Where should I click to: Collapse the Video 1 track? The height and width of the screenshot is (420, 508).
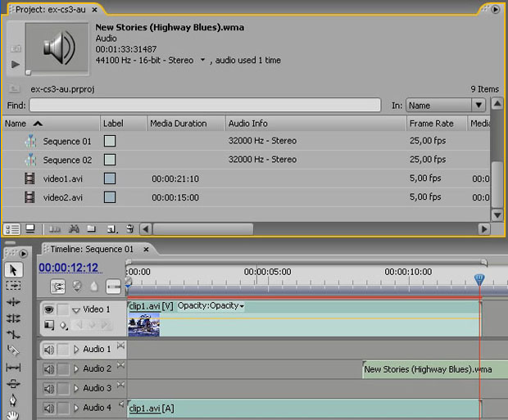click(76, 310)
